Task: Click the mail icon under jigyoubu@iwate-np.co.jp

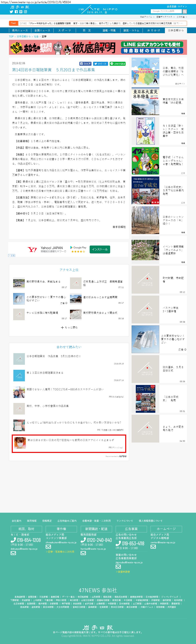Action: tap(118, 566)
